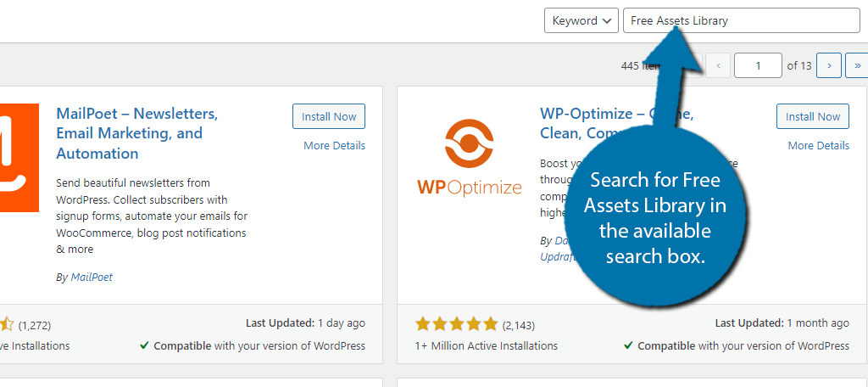View More Details for MailPoet
The height and width of the screenshot is (387, 868).
click(x=334, y=146)
